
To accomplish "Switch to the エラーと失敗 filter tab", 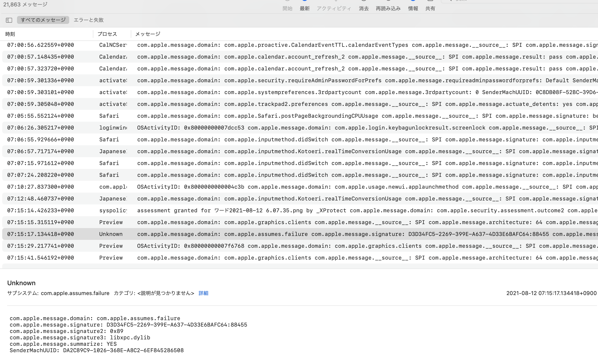I will click(88, 20).
